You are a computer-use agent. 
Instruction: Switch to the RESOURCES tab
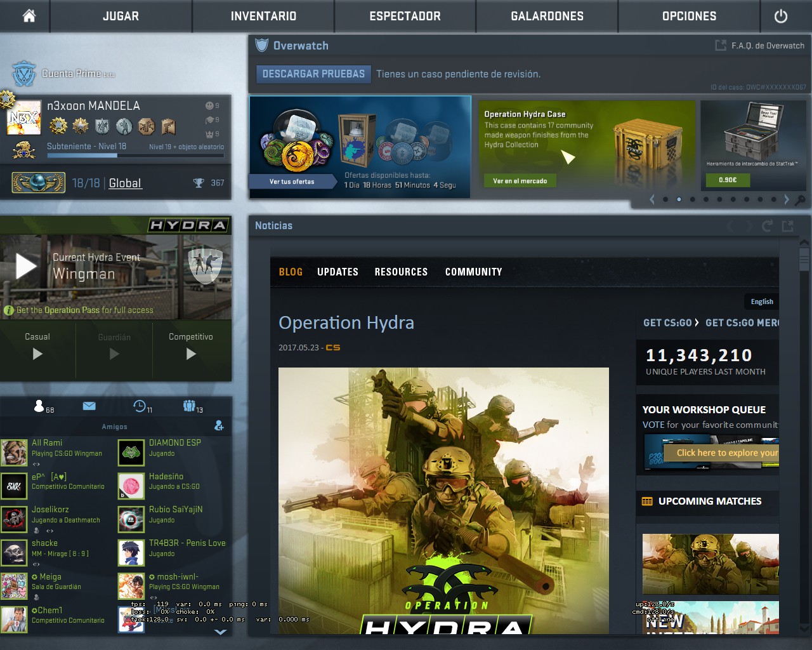coord(401,272)
